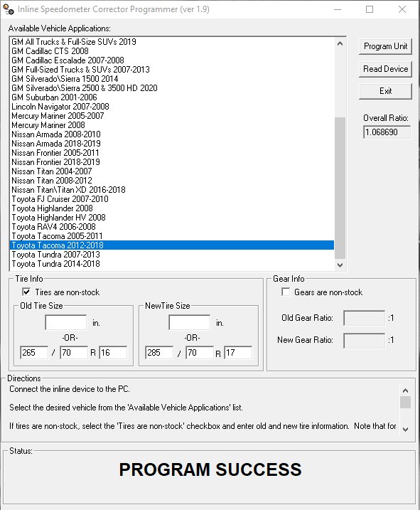This screenshot has width=420, height=510.
Task: Enable the 'Gears are non-stock' checkbox
Action: click(x=286, y=292)
